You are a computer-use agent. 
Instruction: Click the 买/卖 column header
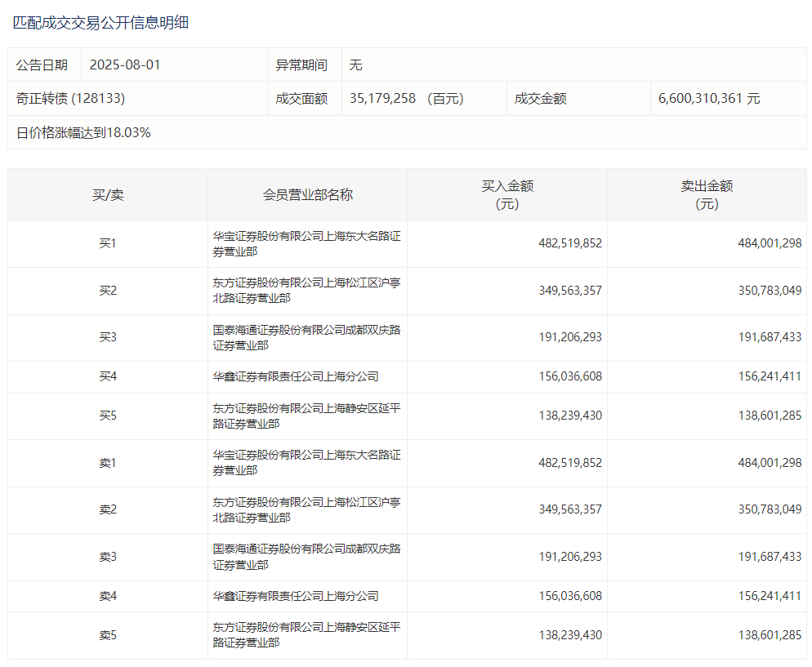108,195
